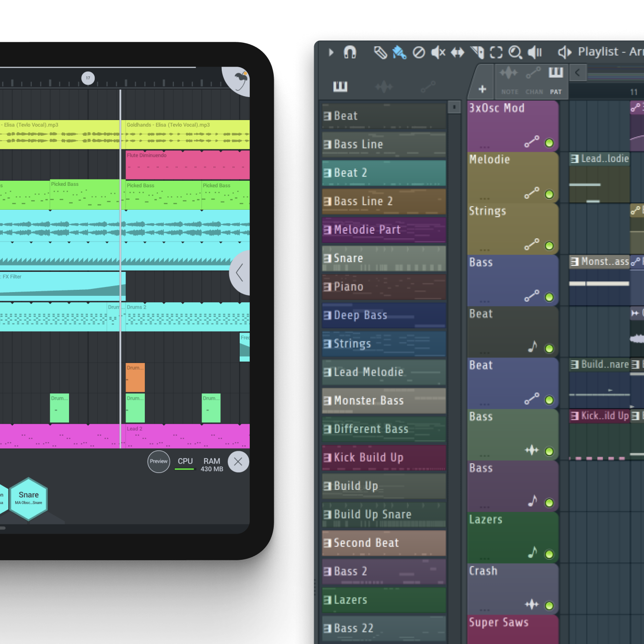
Task: Click the Build..nare clip in playlist
Action: (599, 383)
